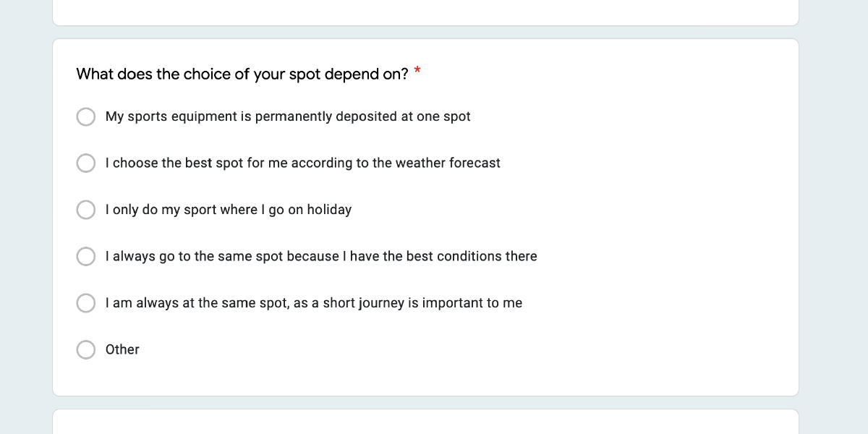Choose the weather forecast radio button
Viewport: 868px width, 434px height.
(x=86, y=163)
